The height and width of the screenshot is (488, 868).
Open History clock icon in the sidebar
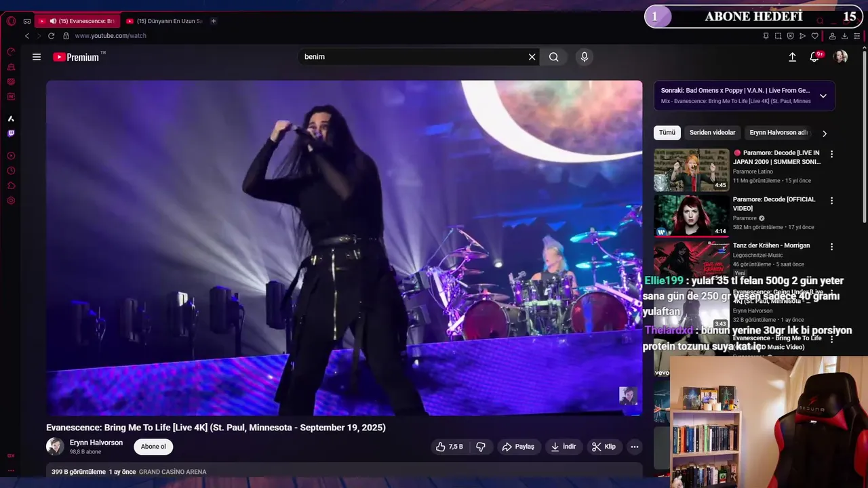tap(11, 171)
